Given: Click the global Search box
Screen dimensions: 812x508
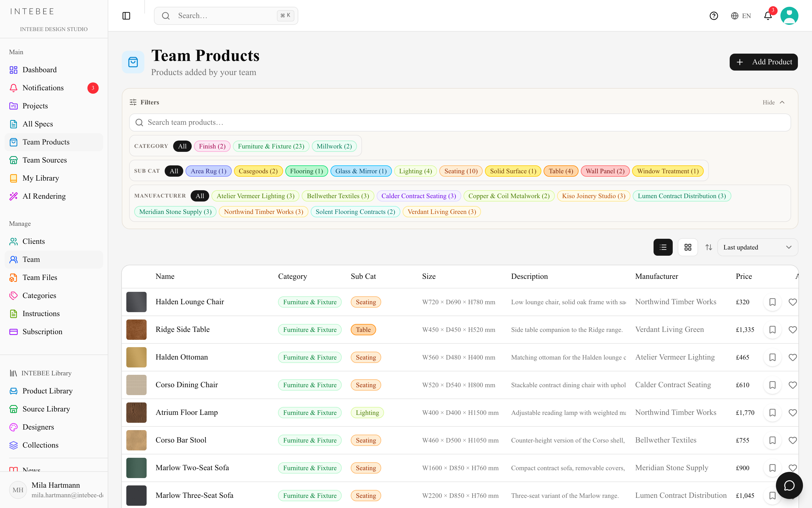Looking at the screenshot, I should click(226, 16).
